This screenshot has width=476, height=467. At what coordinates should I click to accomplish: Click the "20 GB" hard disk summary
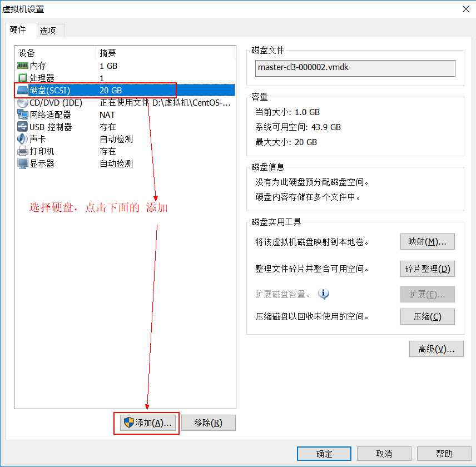click(x=111, y=91)
